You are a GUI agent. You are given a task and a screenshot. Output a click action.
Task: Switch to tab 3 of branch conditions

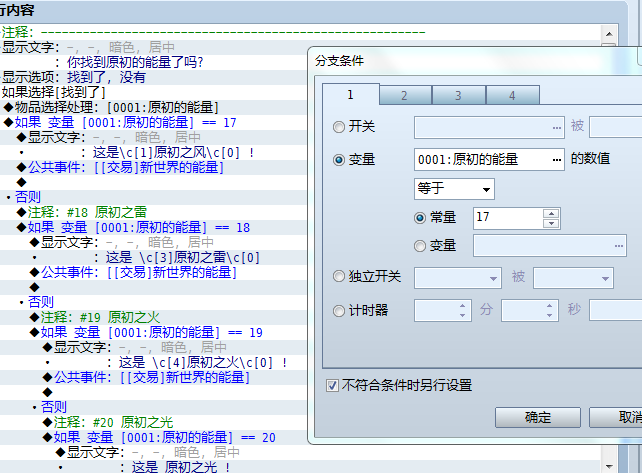459,95
